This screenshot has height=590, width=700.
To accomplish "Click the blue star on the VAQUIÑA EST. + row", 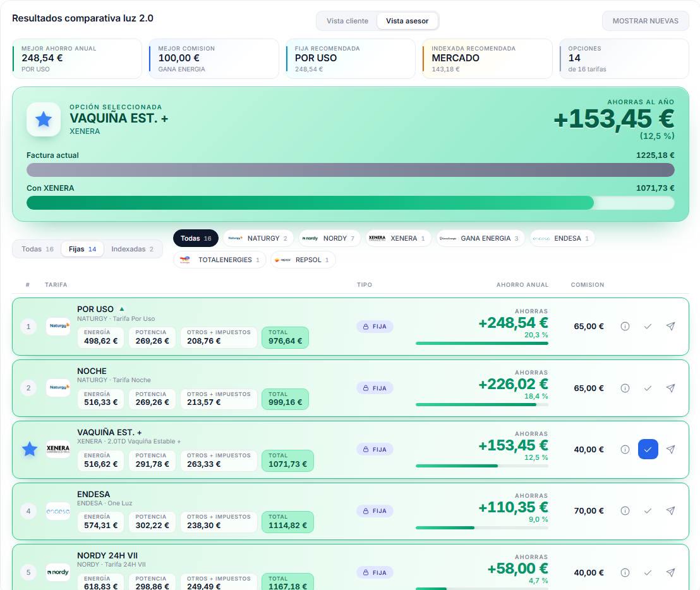I will (30, 449).
